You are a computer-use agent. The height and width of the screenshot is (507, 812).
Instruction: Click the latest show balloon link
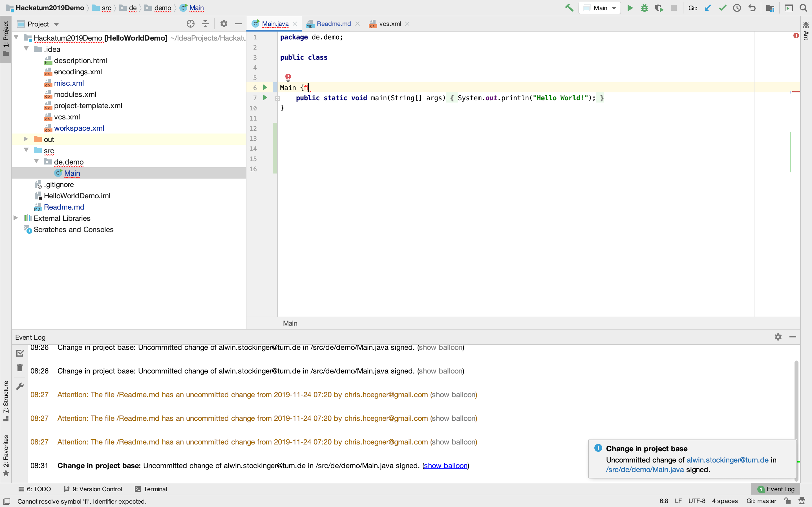point(445,465)
